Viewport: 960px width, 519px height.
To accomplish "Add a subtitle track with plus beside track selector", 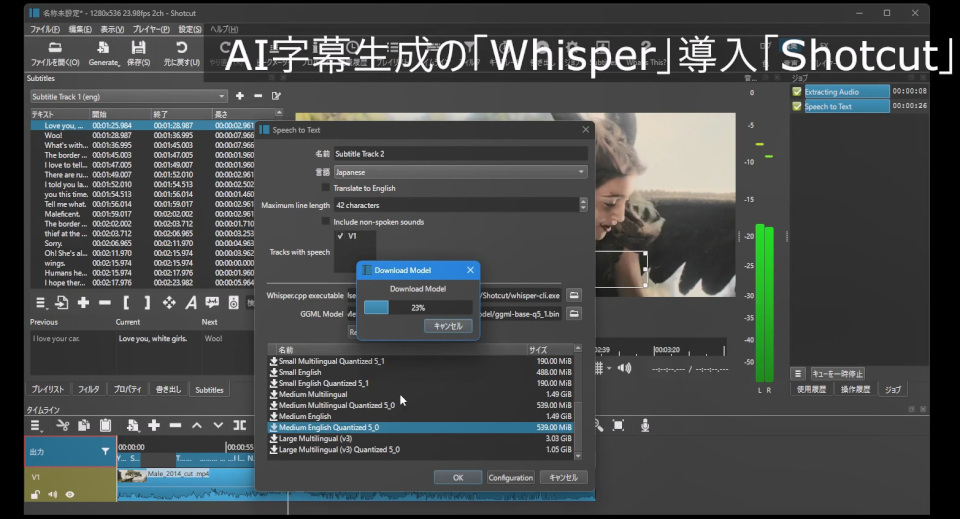I will point(240,96).
